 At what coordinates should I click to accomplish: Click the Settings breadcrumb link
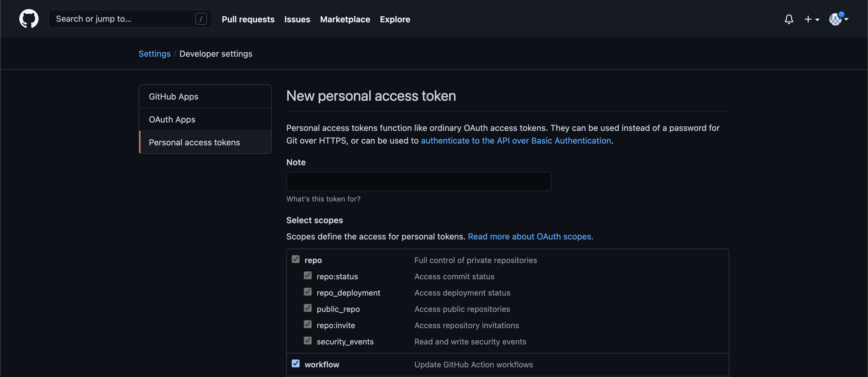coord(154,54)
